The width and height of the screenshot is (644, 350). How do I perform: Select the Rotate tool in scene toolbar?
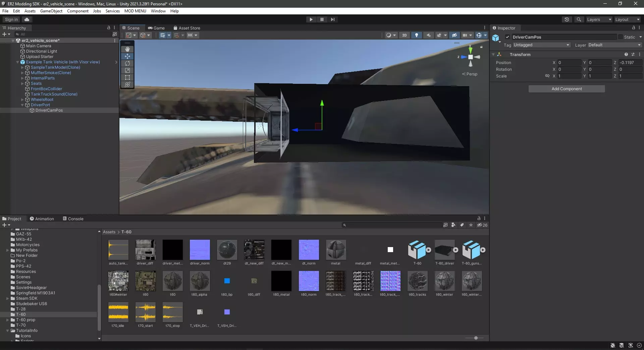(127, 63)
